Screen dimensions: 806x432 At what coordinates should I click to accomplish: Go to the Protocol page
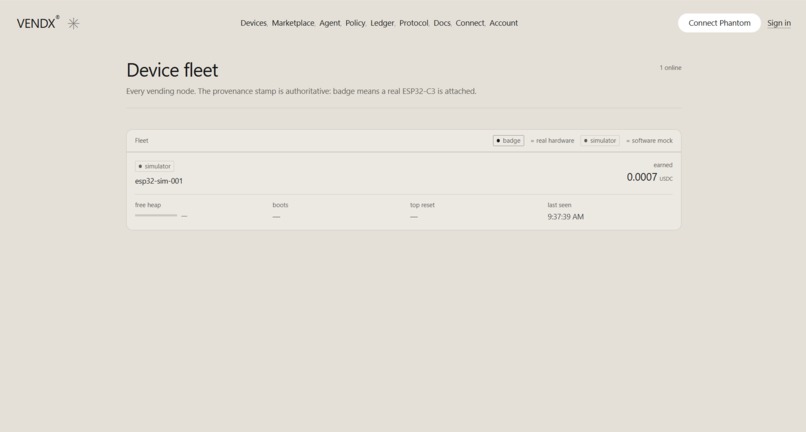coord(414,23)
